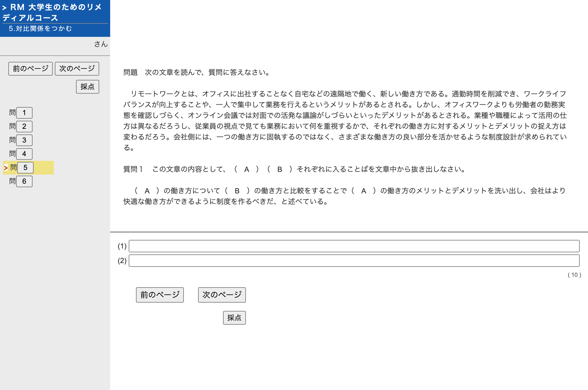Go to question 2 in sidebar
Screen dimensions: 588x390
(24, 126)
